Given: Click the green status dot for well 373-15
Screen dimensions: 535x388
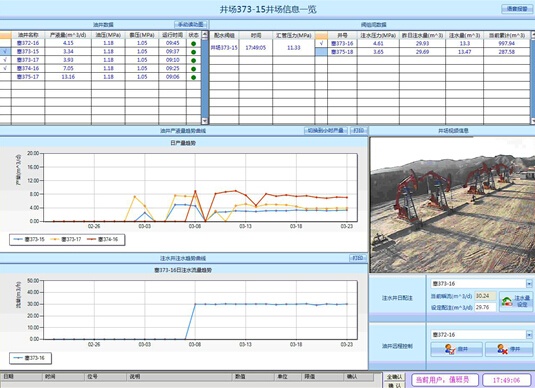Looking at the screenshot, I should (193, 52).
